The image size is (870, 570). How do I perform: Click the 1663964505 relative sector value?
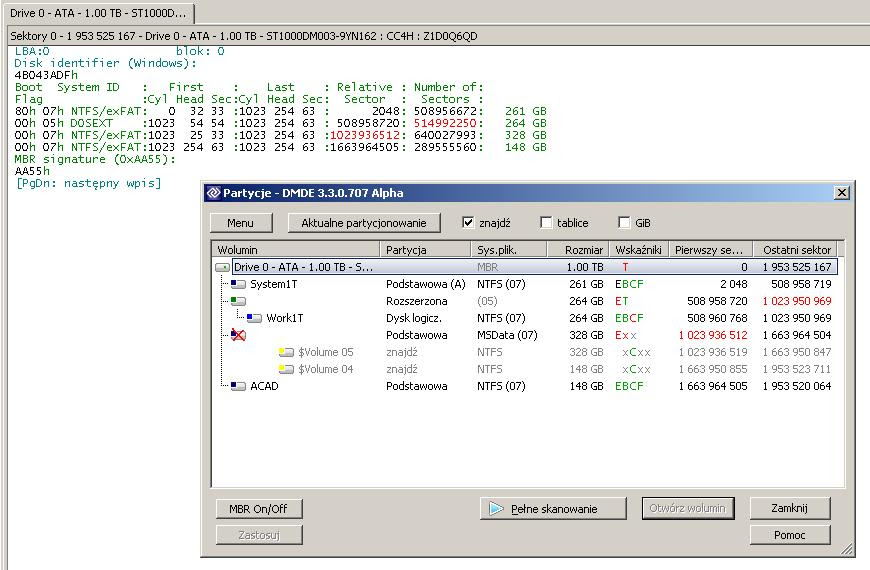(x=365, y=147)
